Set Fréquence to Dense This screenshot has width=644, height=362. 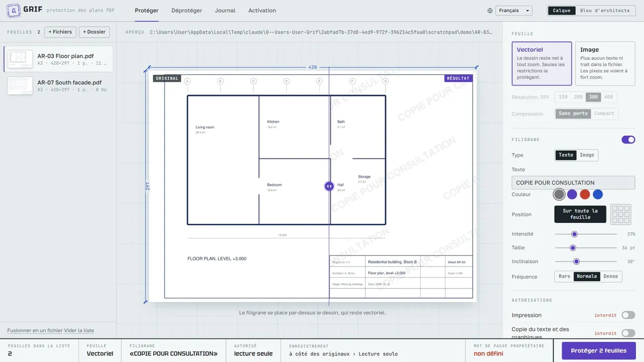(x=611, y=277)
